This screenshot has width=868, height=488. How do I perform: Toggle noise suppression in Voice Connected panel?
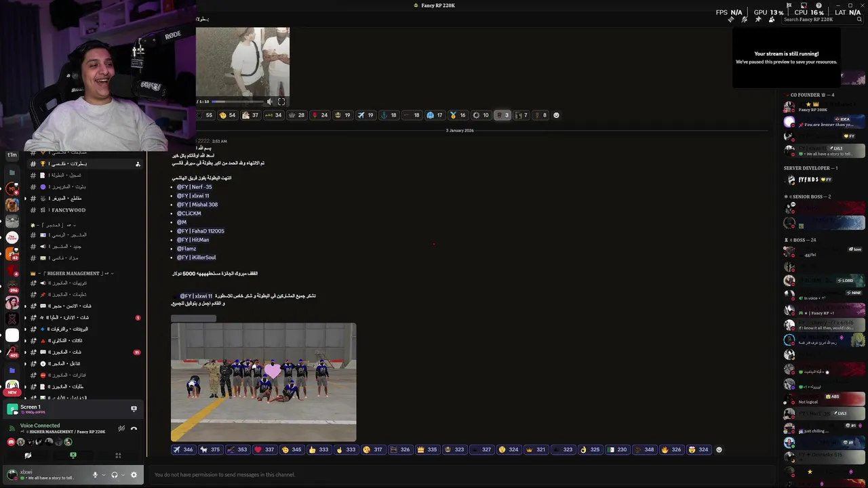pyautogui.click(x=121, y=428)
